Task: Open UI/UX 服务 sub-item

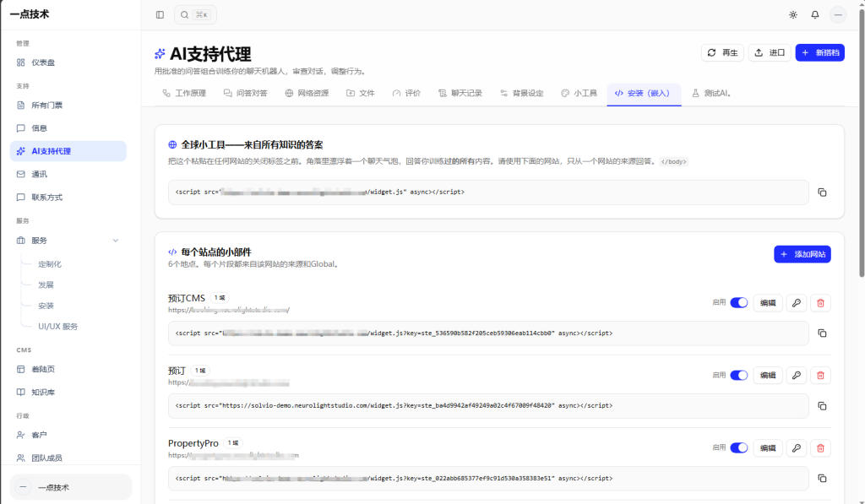Action: click(x=58, y=327)
